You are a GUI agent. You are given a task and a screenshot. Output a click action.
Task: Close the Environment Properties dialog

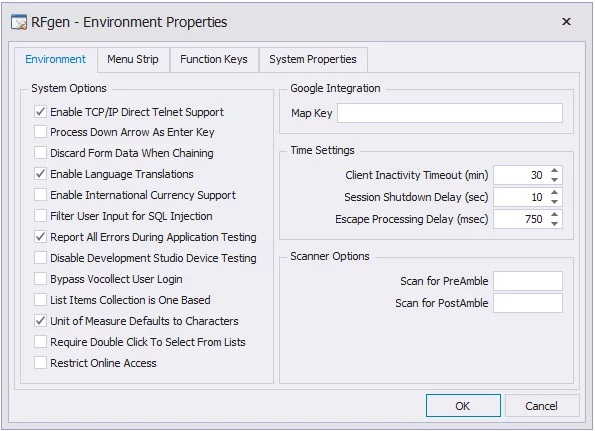click(x=566, y=22)
